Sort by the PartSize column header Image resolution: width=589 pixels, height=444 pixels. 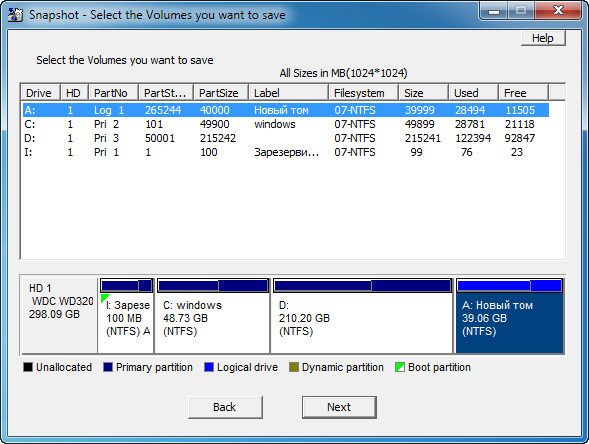tap(221, 93)
